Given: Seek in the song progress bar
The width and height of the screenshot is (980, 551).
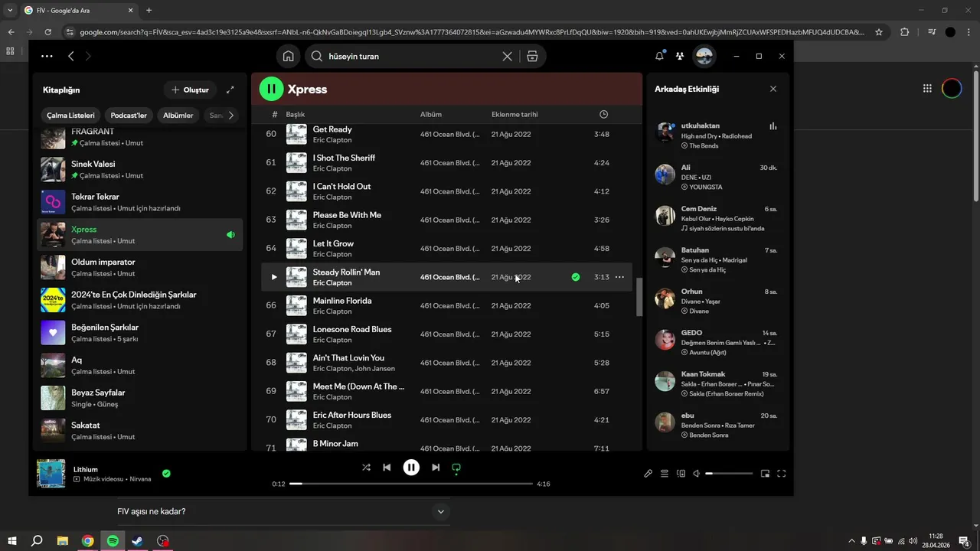Looking at the screenshot, I should point(411,484).
